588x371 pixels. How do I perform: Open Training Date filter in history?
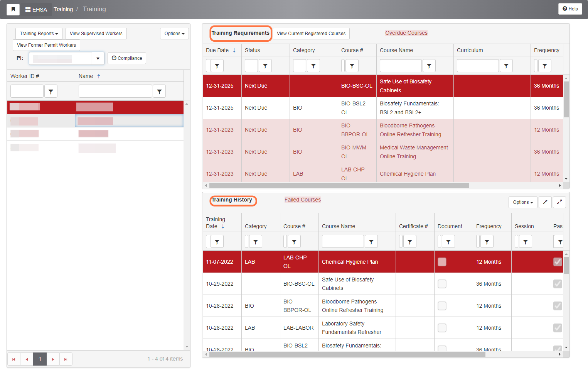point(217,242)
